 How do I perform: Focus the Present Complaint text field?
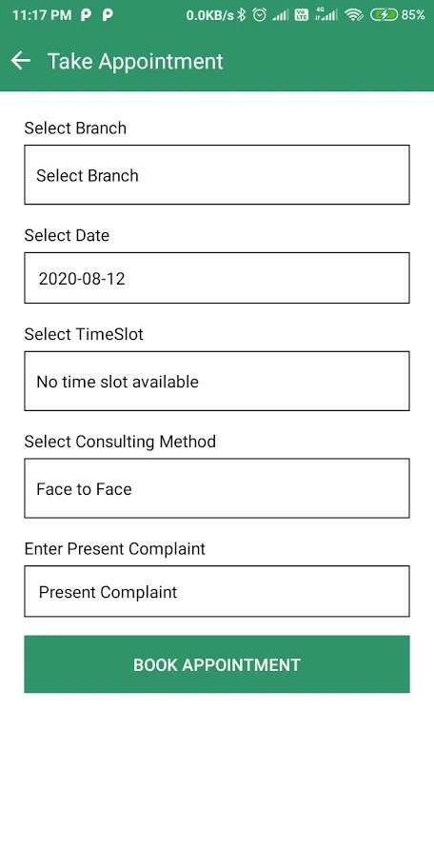click(x=217, y=591)
